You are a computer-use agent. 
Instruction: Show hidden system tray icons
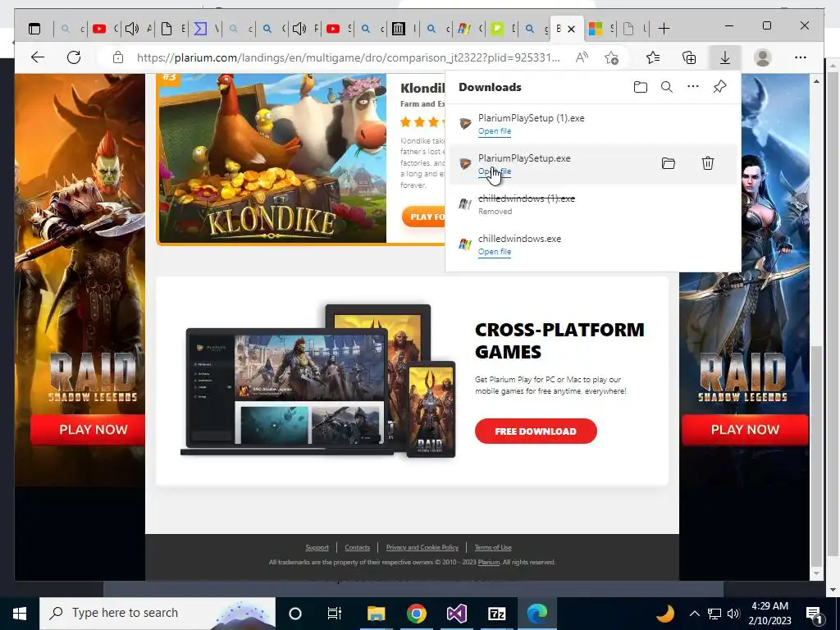694,614
